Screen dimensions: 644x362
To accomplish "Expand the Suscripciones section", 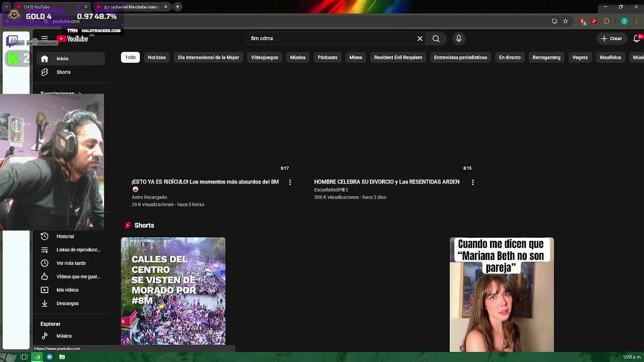I will 60,93.
